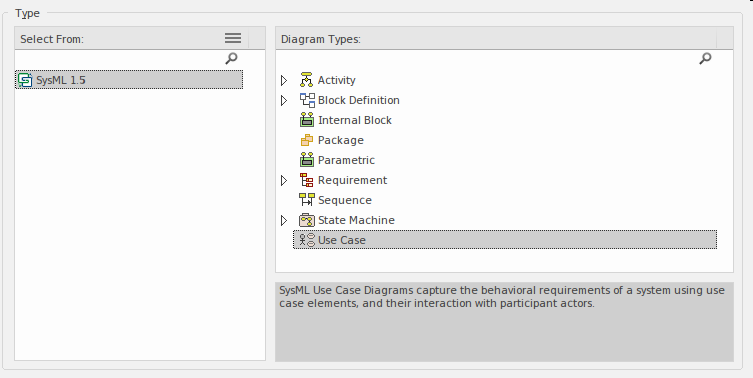Click the SysML 1.5 perspective icon
Viewport: 753px width, 378px height.
tap(25, 80)
